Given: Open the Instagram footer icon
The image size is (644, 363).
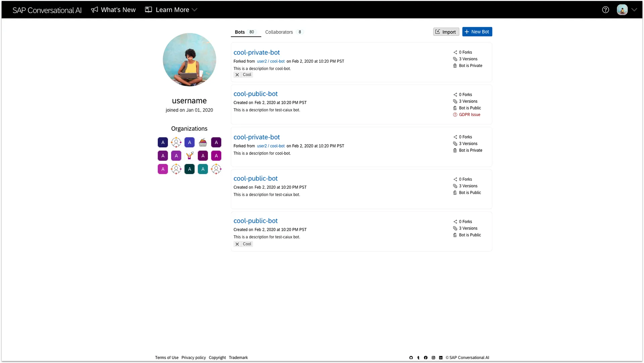Looking at the screenshot, I should [x=433, y=358].
